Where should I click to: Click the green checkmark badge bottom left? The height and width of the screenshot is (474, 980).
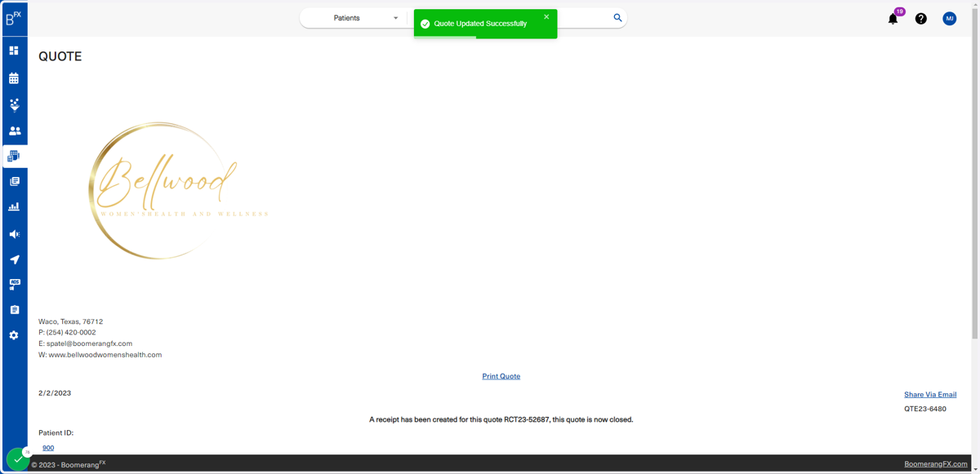tap(18, 459)
